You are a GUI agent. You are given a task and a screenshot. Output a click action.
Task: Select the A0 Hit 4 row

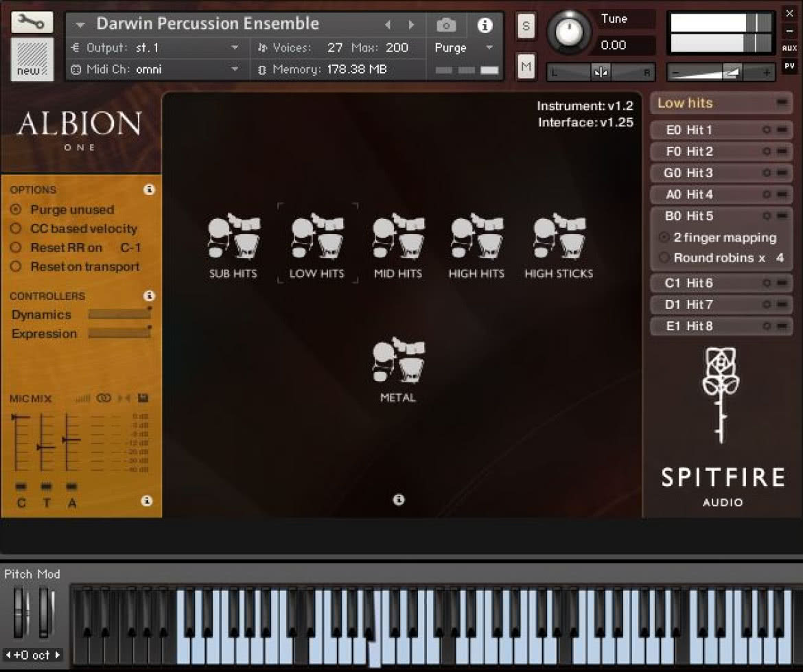[721, 194]
